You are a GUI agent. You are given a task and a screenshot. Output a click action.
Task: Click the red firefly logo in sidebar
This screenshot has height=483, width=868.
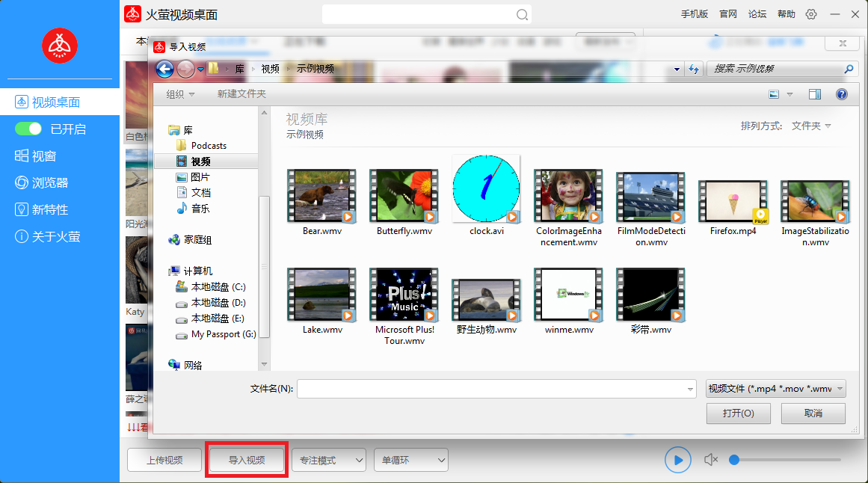[60, 46]
